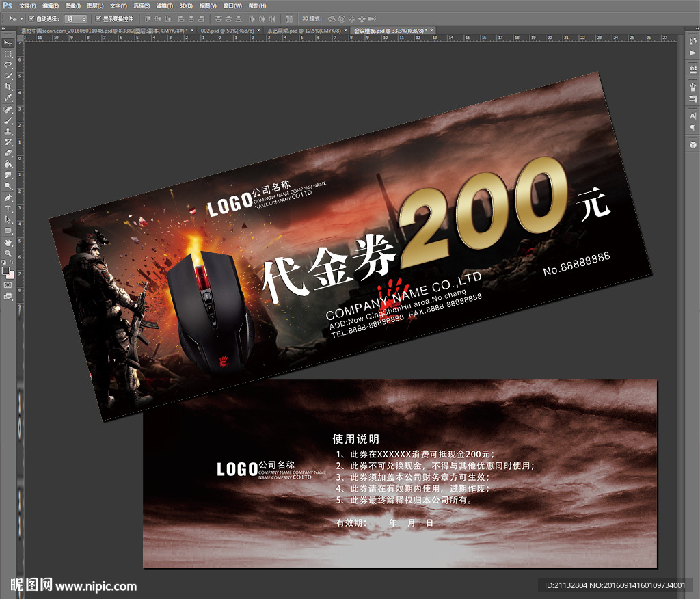Image resolution: width=700 pixels, height=599 pixels.
Task: Select the Brush tool
Action: (8, 120)
